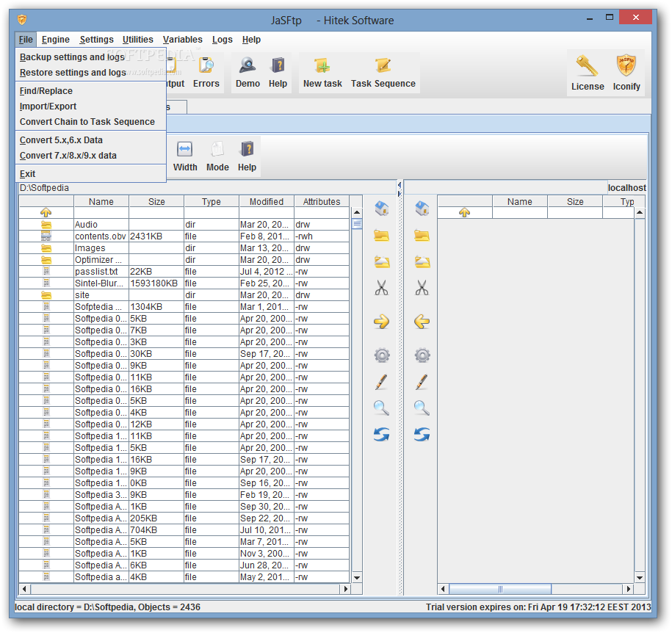Click the split pane collapse arrow
672x633 pixels.
(x=400, y=185)
